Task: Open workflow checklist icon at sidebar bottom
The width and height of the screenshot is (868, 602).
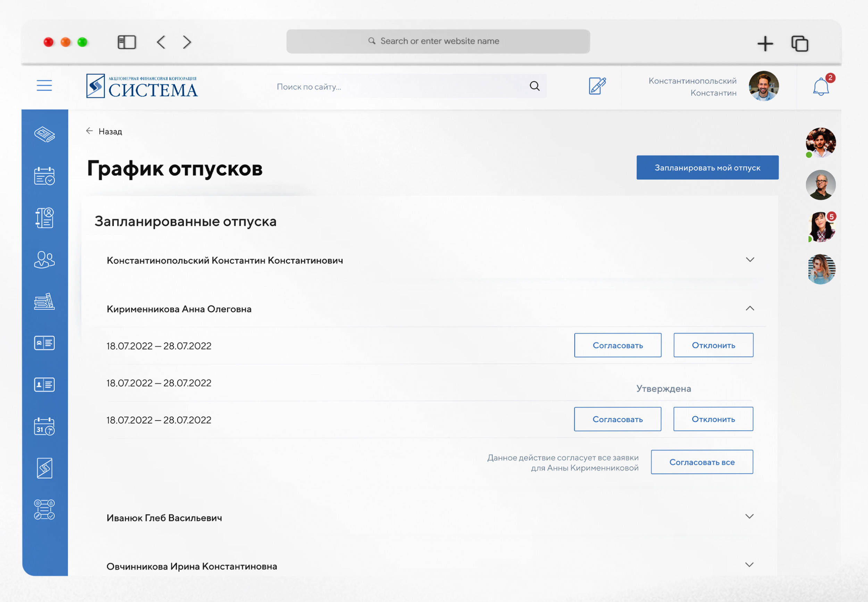Action: point(44,510)
